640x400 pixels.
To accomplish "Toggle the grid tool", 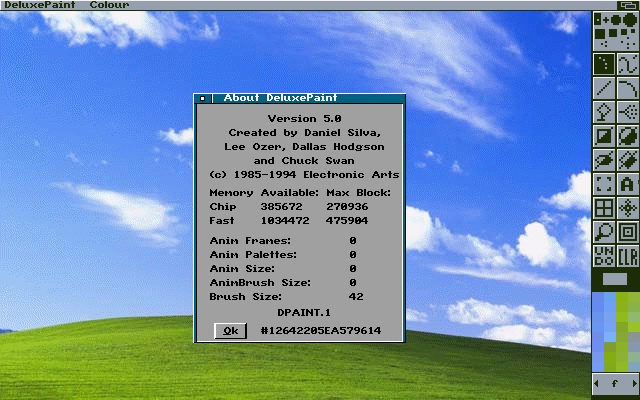I will click(x=604, y=208).
